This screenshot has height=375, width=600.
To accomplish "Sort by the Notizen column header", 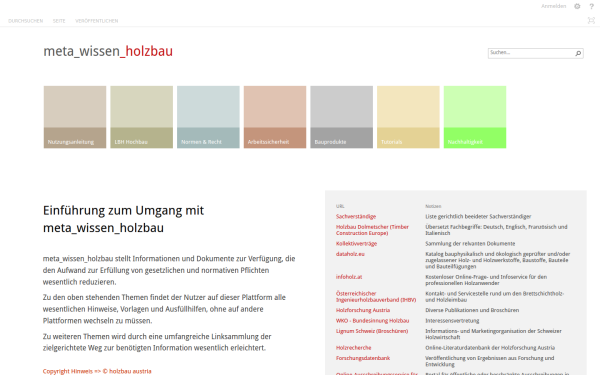I will 433,206.
